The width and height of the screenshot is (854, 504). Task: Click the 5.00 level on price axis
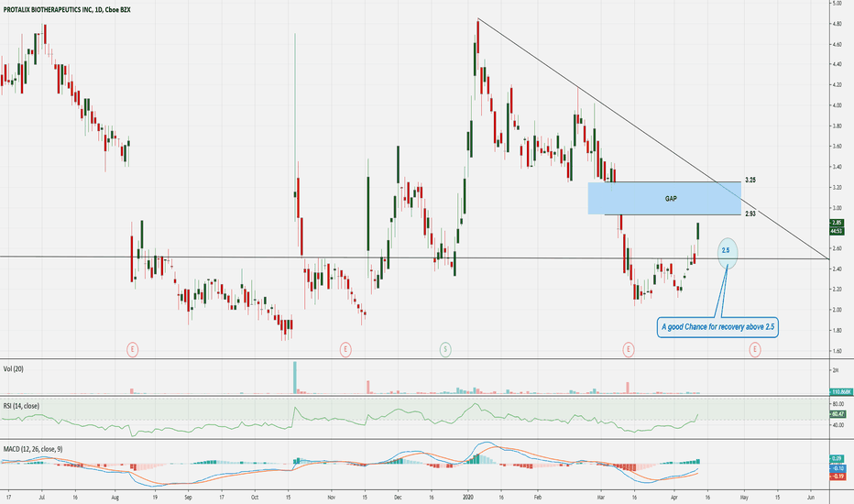click(837, 4)
